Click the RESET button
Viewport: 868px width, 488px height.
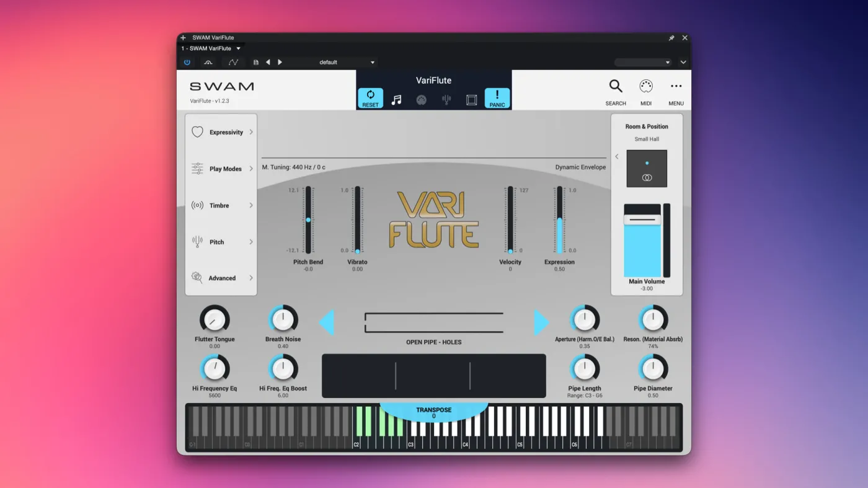pos(370,98)
